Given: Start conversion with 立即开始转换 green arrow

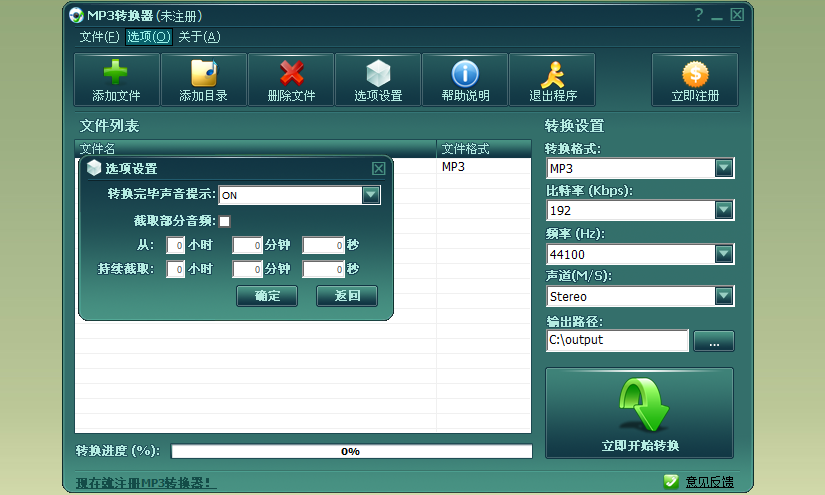Looking at the screenshot, I should 643,405.
